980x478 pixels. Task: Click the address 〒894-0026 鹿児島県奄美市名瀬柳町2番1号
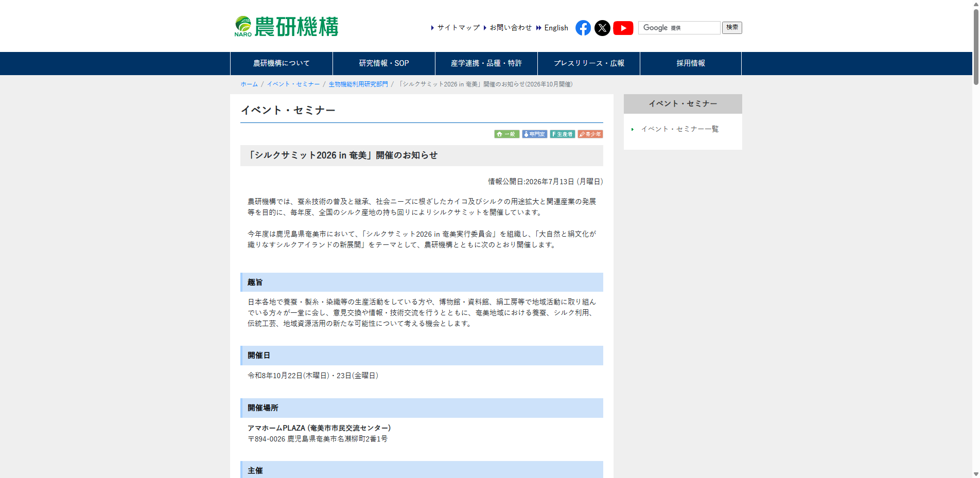click(318, 439)
